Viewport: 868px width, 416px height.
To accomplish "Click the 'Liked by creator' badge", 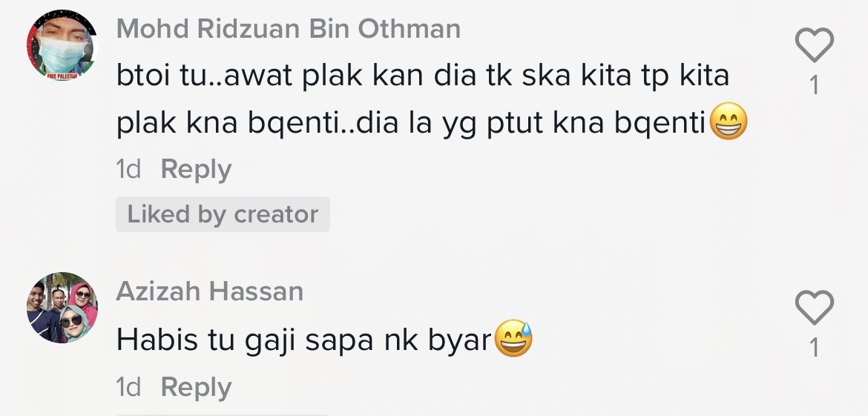I will tap(223, 214).
